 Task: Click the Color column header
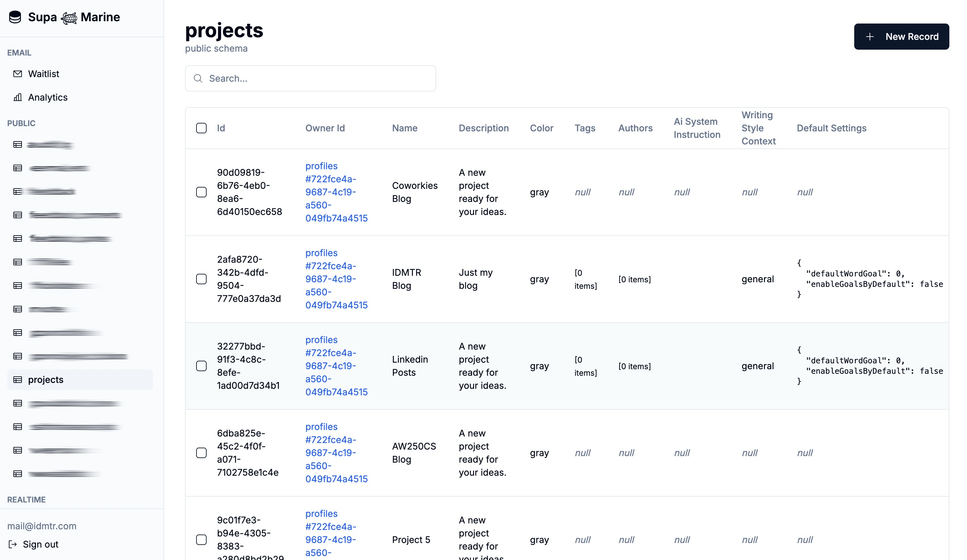pos(541,128)
